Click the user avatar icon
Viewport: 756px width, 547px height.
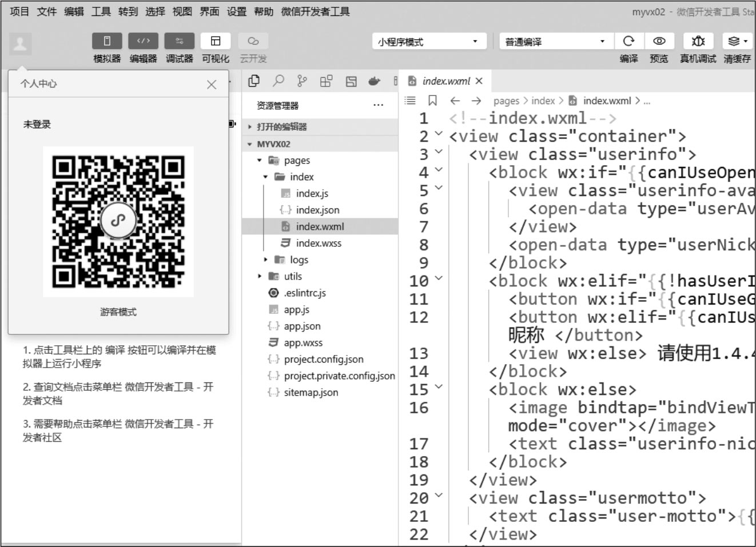[20, 43]
